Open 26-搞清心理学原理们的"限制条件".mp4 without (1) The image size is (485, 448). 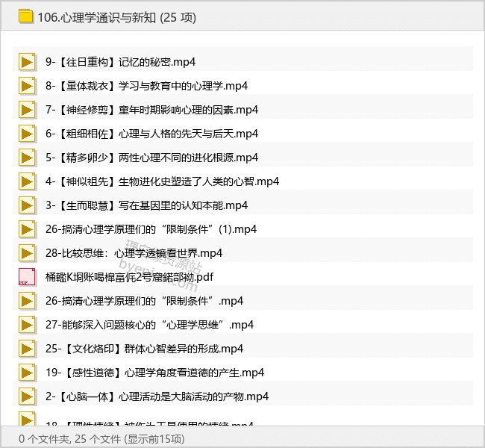(x=145, y=301)
